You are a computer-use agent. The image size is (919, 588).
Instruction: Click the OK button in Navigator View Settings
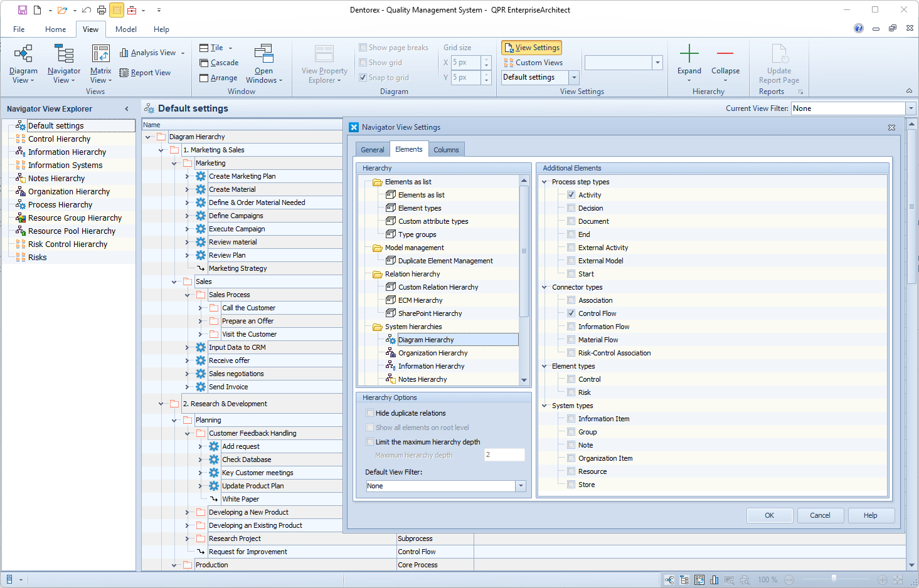pos(769,515)
